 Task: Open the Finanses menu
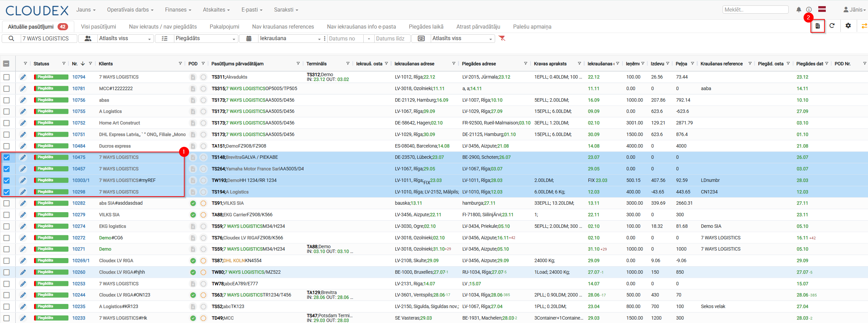(x=178, y=10)
